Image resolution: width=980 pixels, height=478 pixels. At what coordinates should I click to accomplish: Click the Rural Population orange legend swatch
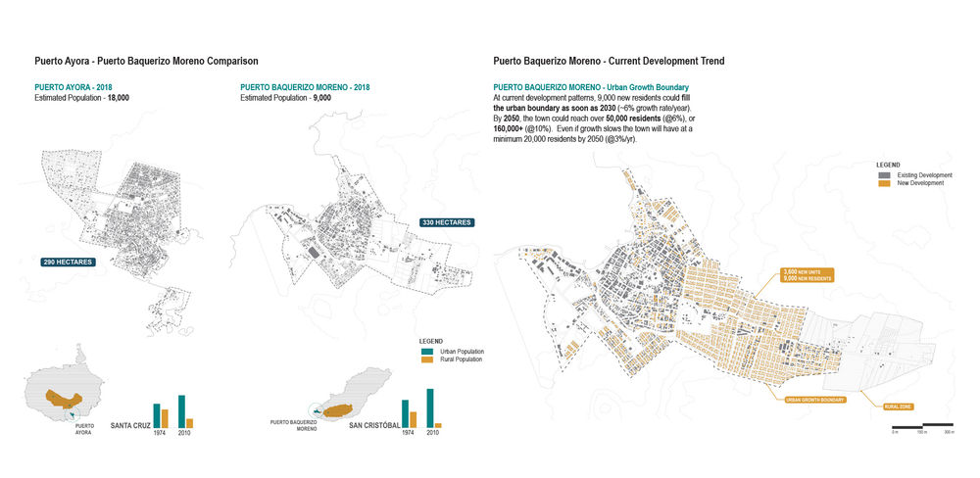click(426, 359)
